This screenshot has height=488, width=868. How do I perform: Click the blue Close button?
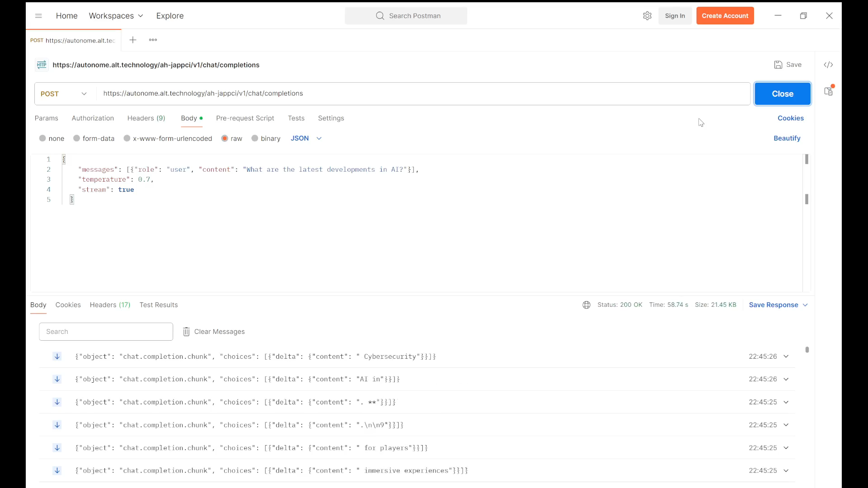point(783,94)
